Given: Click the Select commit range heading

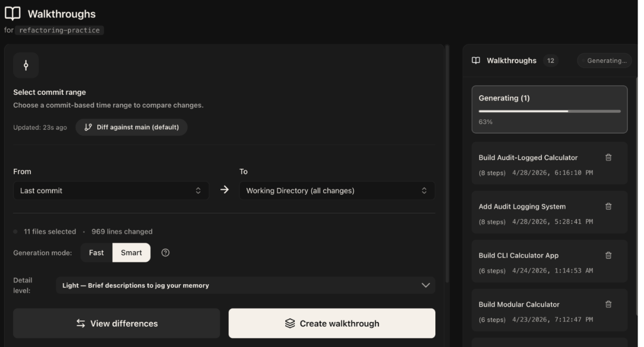Looking at the screenshot, I should (x=49, y=93).
